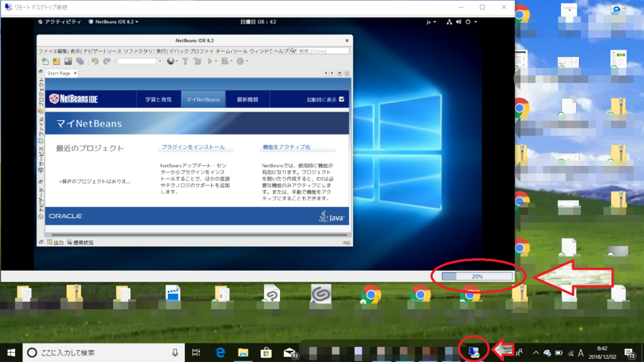This screenshot has height=362, width=644.
Task: Click the IME indicator A in tray
Action: coord(580,353)
